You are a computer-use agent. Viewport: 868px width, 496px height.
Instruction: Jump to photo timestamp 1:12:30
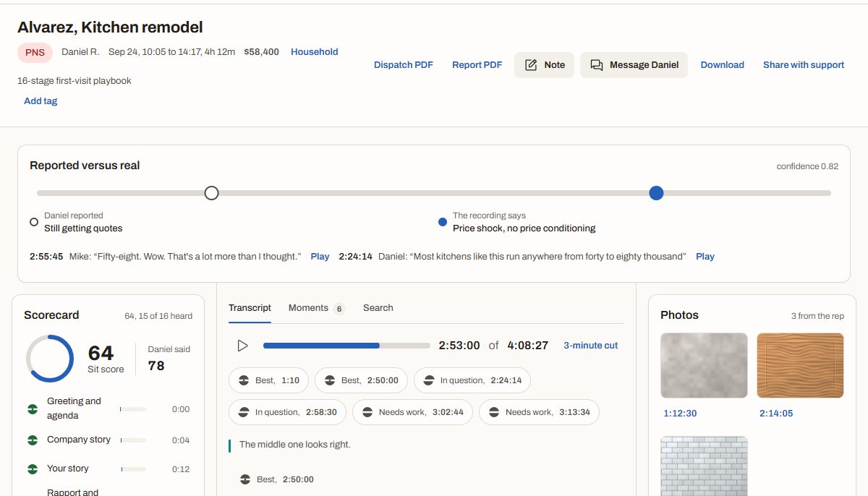tap(680, 414)
